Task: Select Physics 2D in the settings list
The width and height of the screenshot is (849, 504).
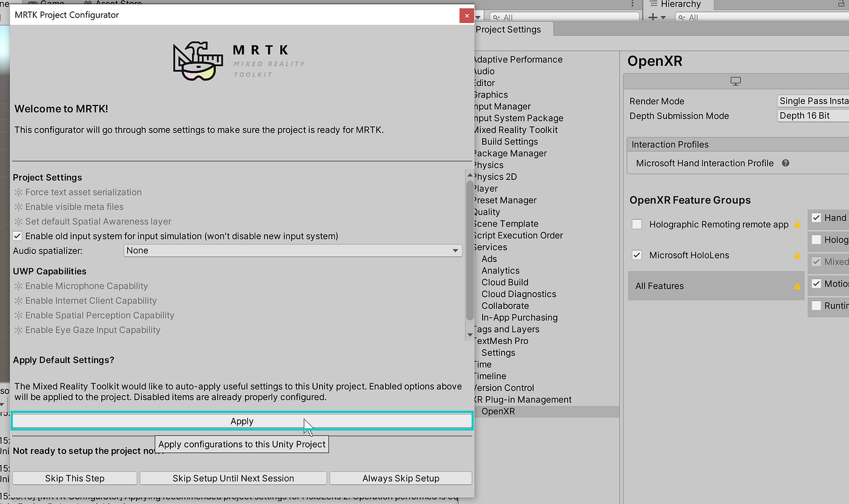Action: coord(495,176)
